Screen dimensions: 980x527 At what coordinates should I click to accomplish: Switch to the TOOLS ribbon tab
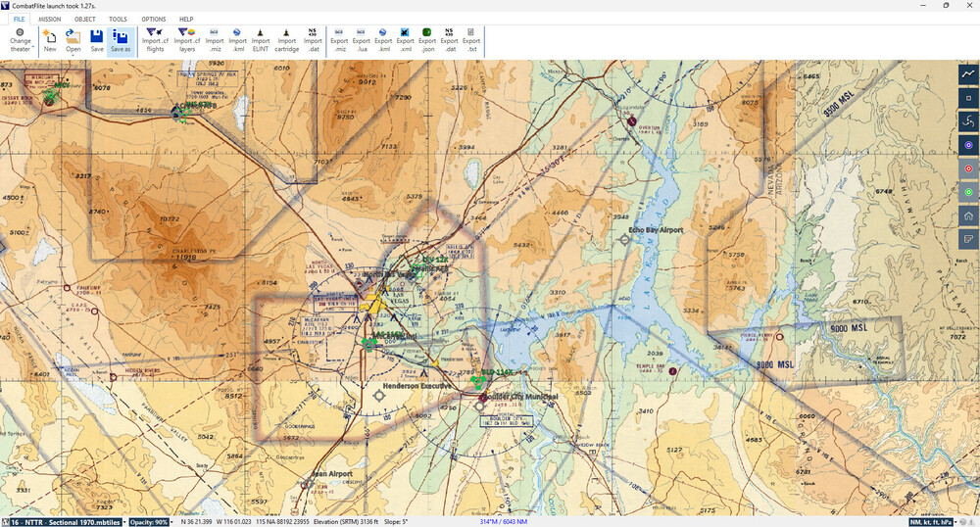pos(118,19)
